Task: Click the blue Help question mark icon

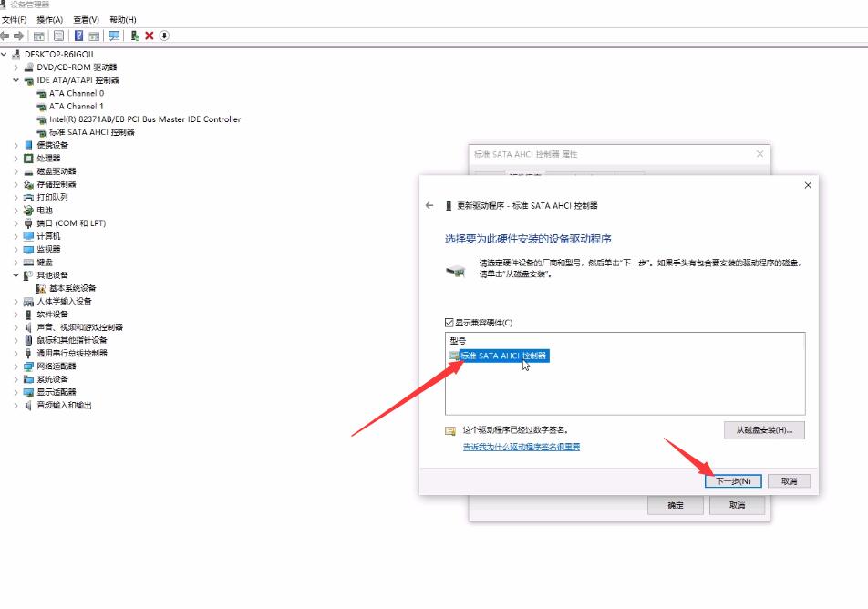Action: [x=78, y=36]
